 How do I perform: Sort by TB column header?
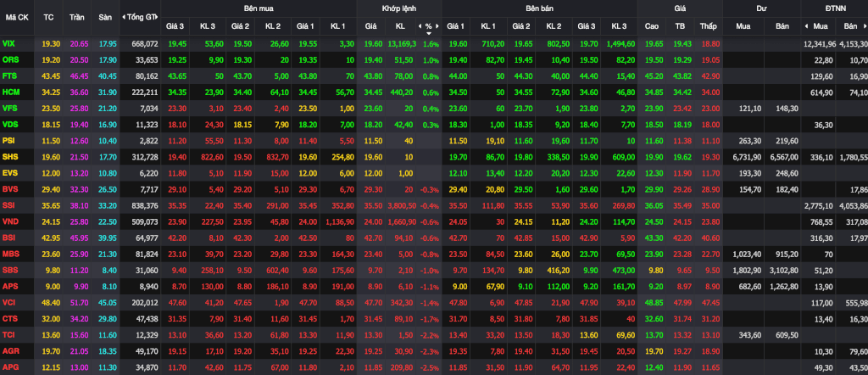680,26
